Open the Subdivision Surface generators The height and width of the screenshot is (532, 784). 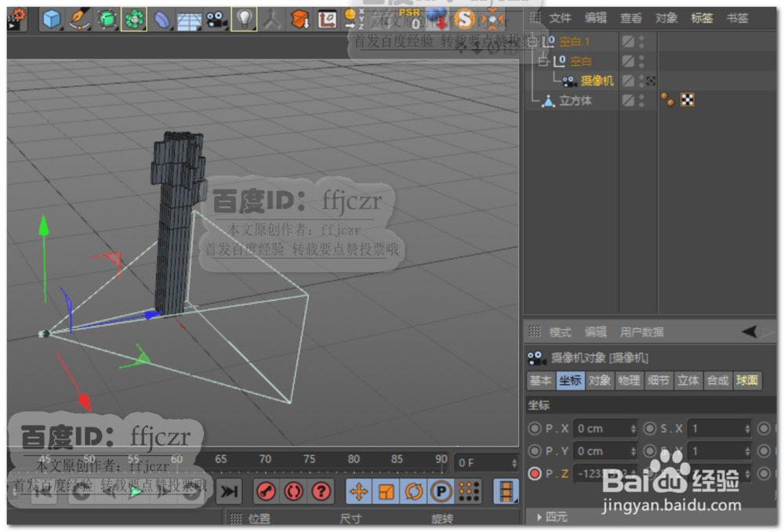(107, 20)
